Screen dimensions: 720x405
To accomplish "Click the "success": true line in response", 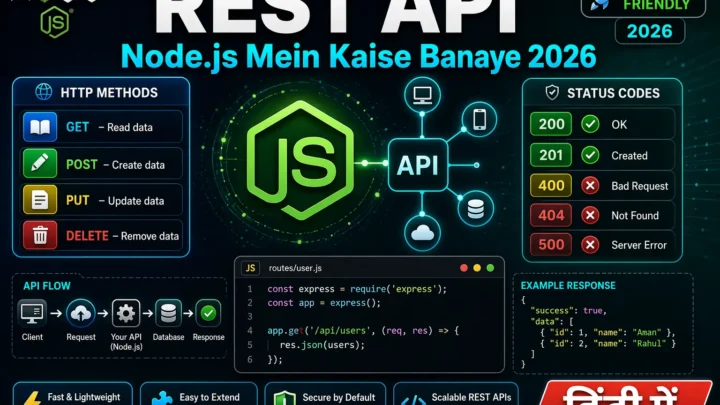I will click(568, 311).
